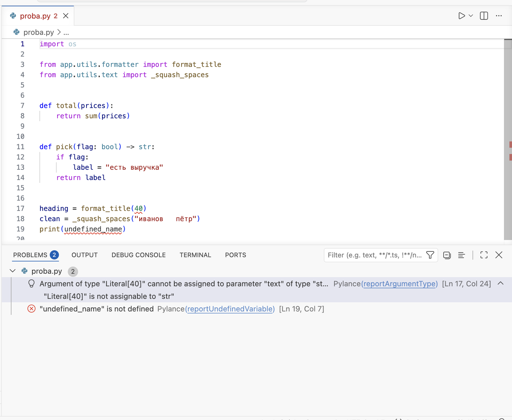This screenshot has height=420, width=512.
Task: Collapse all problems with the collapse icon
Action: (x=447, y=255)
